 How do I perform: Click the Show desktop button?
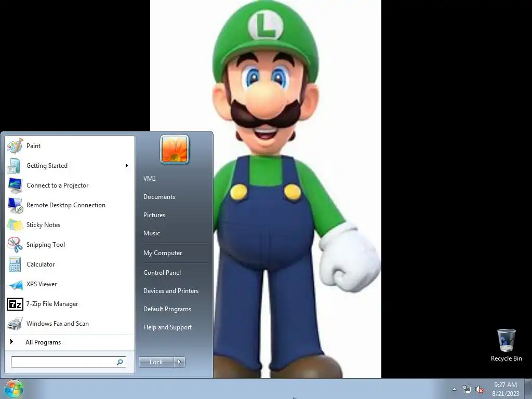pos(528,389)
